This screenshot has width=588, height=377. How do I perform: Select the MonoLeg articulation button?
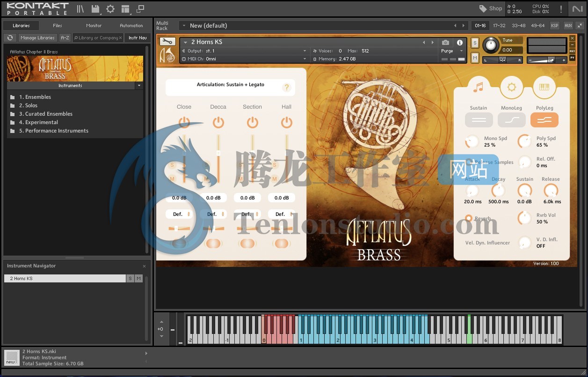coord(511,120)
